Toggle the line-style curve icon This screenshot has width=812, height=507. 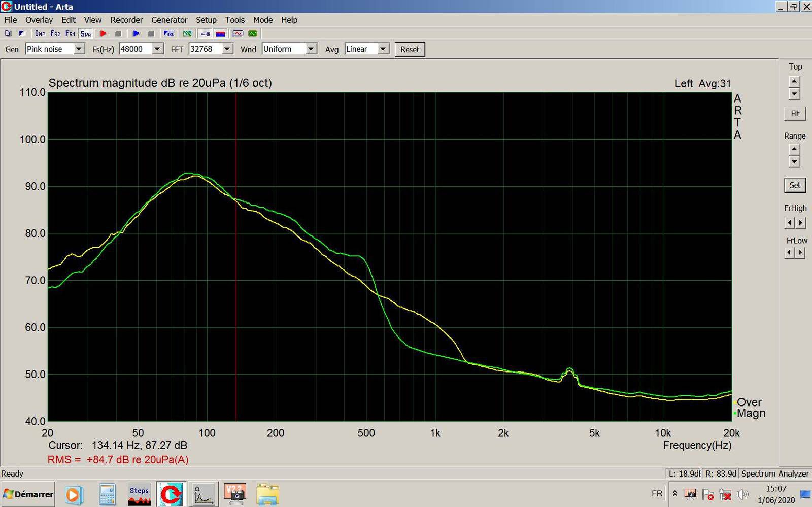point(205,33)
